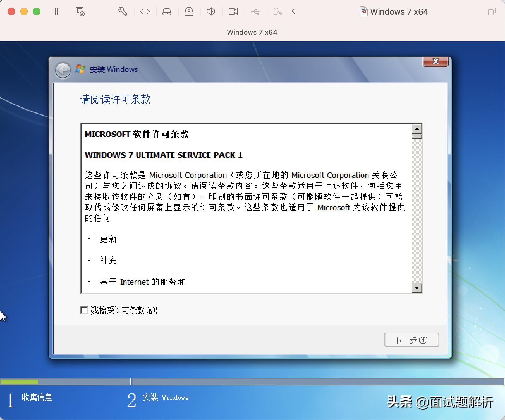Click the license scrollbar thumb

(x=417, y=136)
